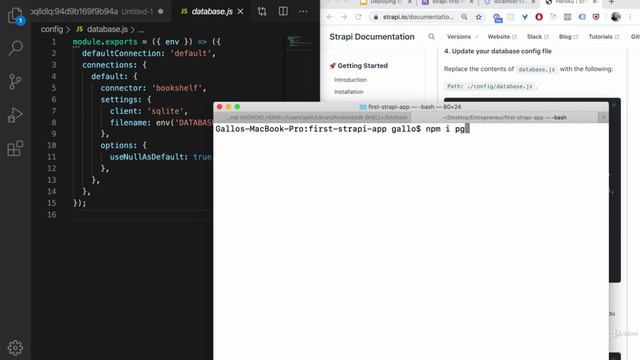Close the localhost browser tab
Image resolution: width=640 pixels, height=360 pixels.
(x=533, y=2)
